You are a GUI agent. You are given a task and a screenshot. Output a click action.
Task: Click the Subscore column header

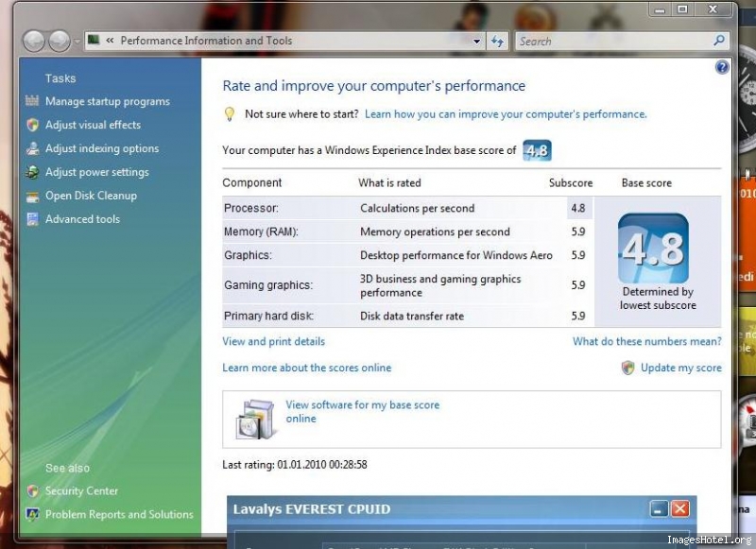click(x=571, y=183)
